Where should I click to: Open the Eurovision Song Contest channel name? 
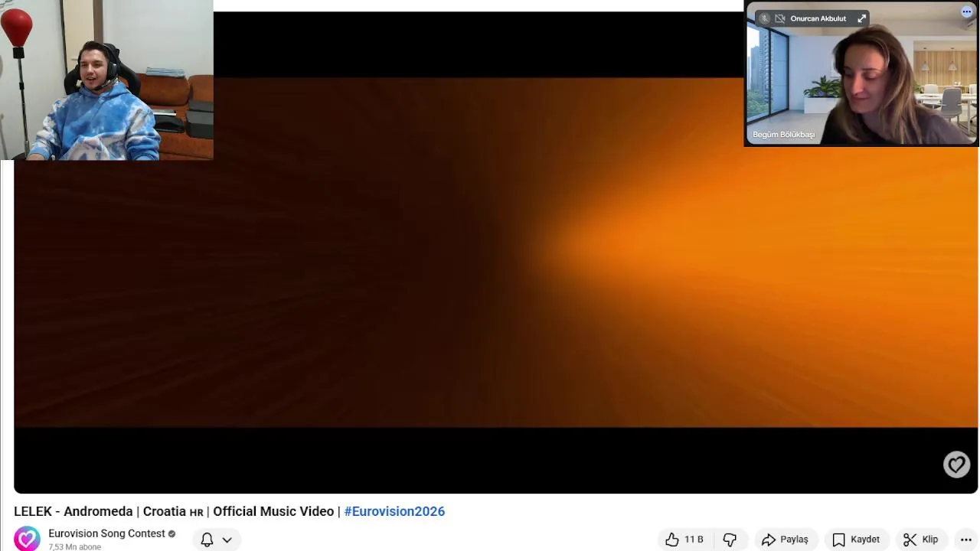(106, 533)
